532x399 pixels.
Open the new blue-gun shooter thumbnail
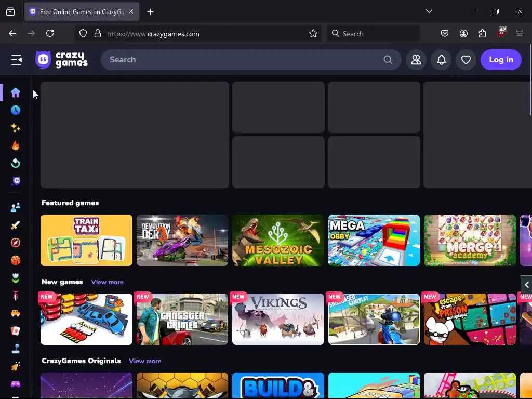(x=374, y=320)
